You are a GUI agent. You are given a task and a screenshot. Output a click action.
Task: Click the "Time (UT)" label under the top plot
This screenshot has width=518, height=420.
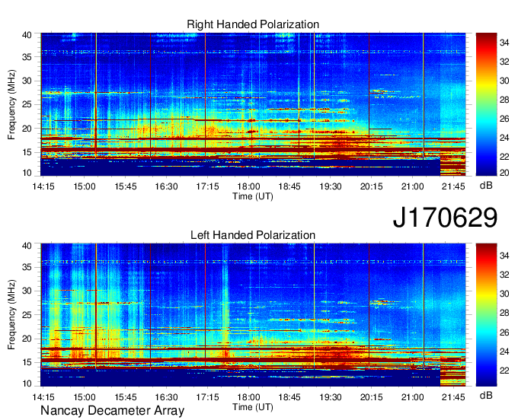tap(253, 196)
